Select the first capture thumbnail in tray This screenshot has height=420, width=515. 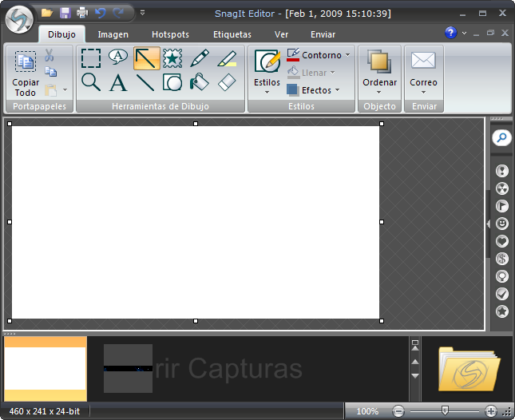[46, 369]
